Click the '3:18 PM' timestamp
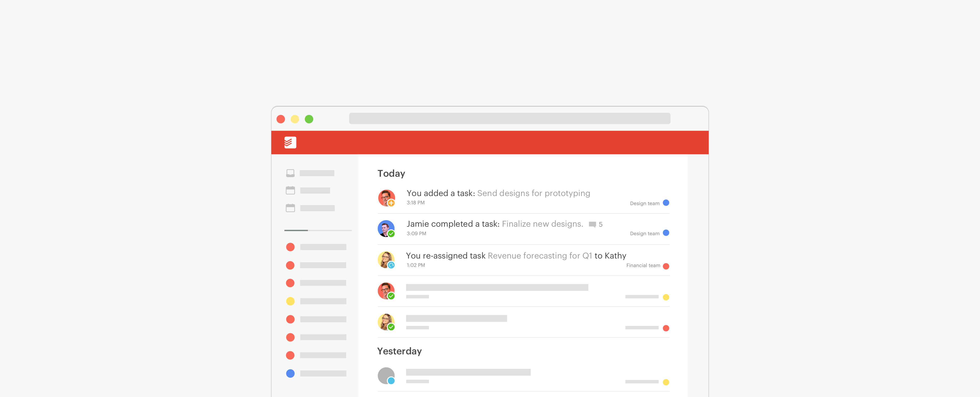The image size is (980, 397). [x=416, y=202]
